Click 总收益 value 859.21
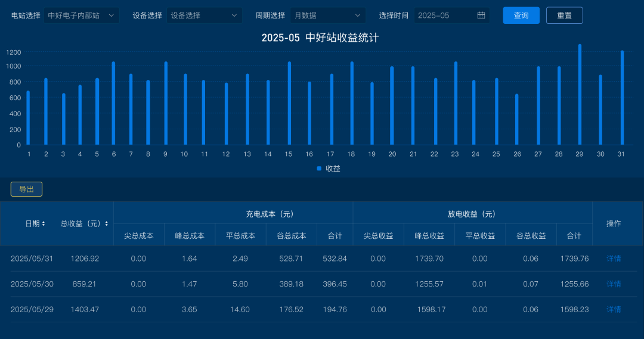The height and width of the screenshot is (339, 644). pyautogui.click(x=84, y=284)
